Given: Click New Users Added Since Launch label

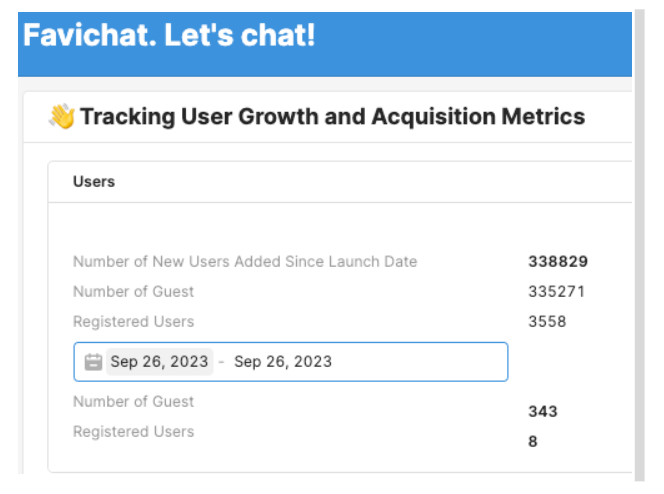Looking at the screenshot, I should (x=245, y=262).
